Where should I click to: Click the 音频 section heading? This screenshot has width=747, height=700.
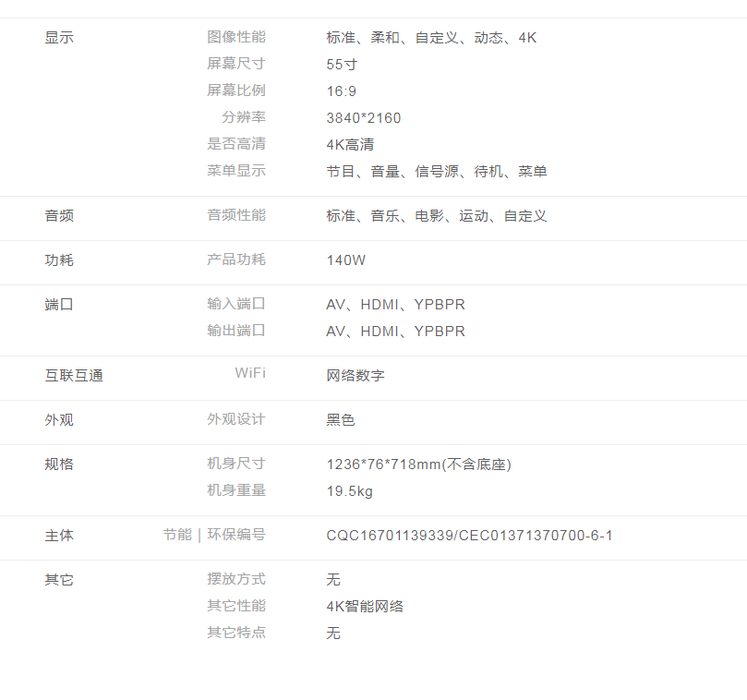pyautogui.click(x=59, y=216)
